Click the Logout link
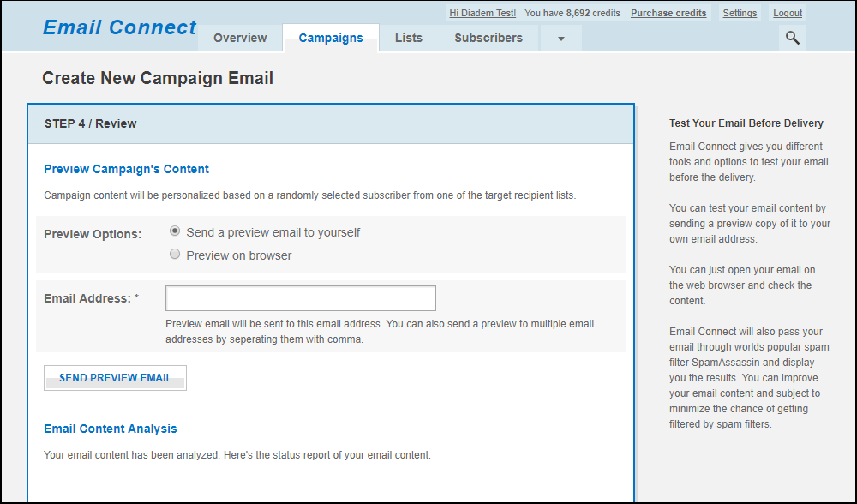 [x=788, y=13]
